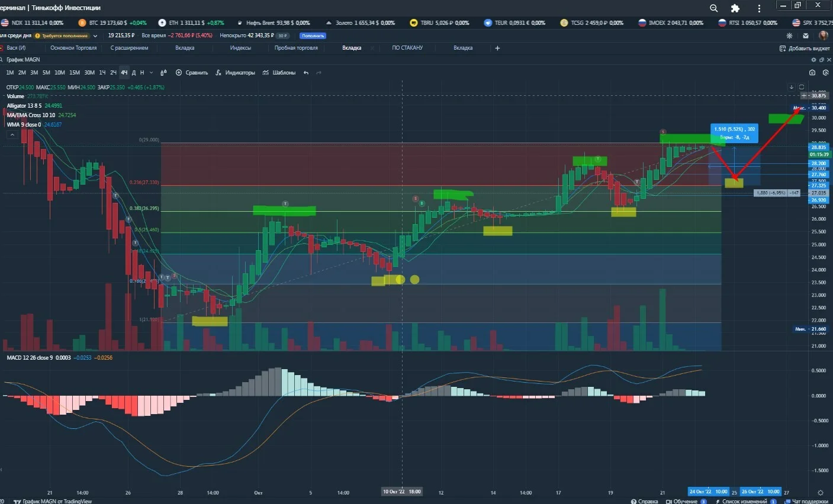Click the Alligator 13 8 5 indicator label

pos(24,106)
